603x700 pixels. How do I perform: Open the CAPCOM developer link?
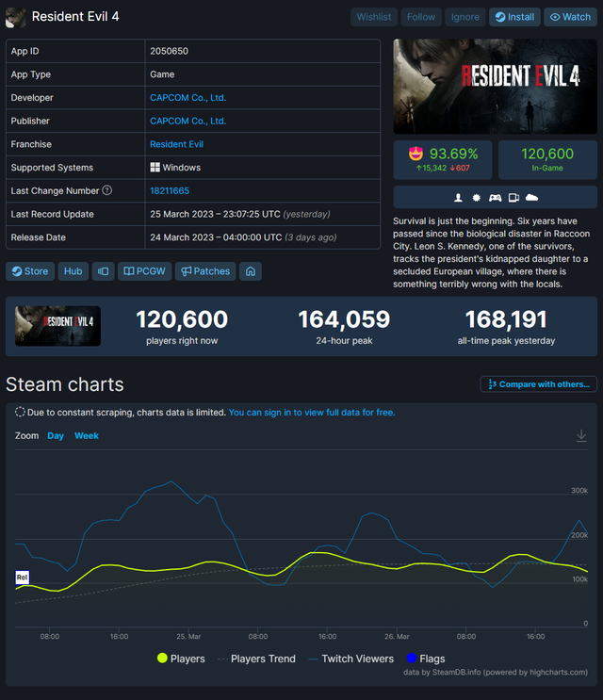(x=187, y=98)
